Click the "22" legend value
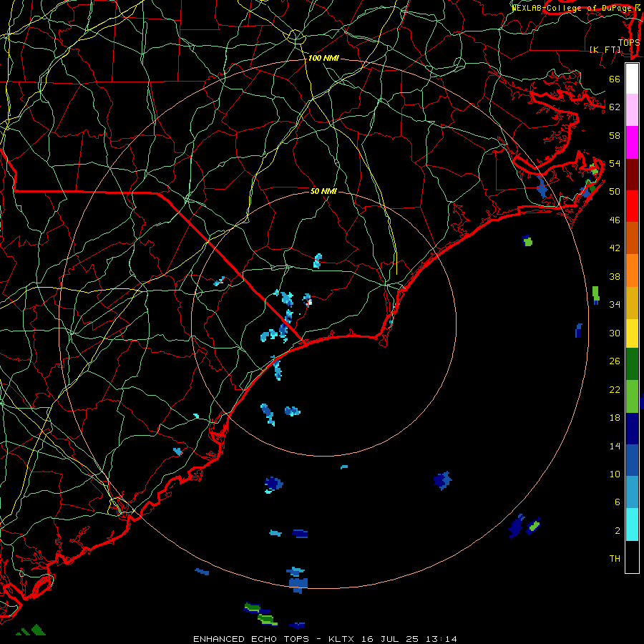The image size is (644, 644). [615, 390]
